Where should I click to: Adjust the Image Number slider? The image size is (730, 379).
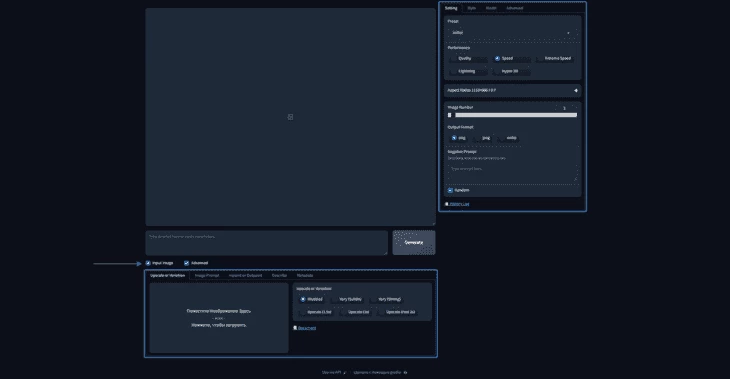(512, 115)
